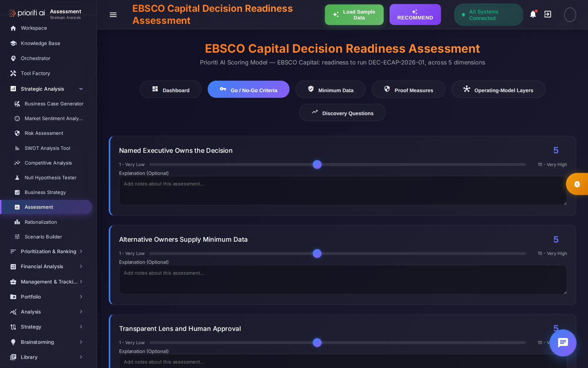This screenshot has height=368, width=588.
Task: Expand Prioritization & Ranking chevron
Action: (x=81, y=251)
